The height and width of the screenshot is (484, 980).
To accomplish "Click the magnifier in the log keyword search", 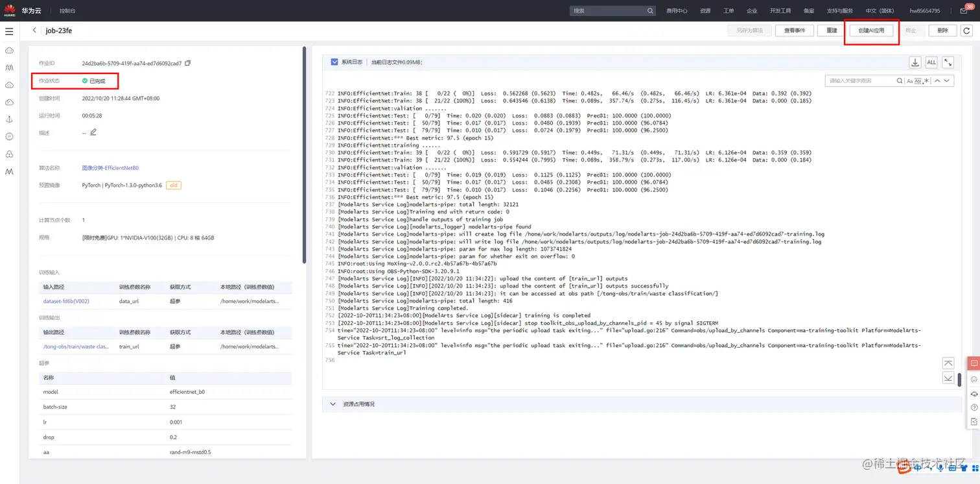I will click(x=900, y=81).
